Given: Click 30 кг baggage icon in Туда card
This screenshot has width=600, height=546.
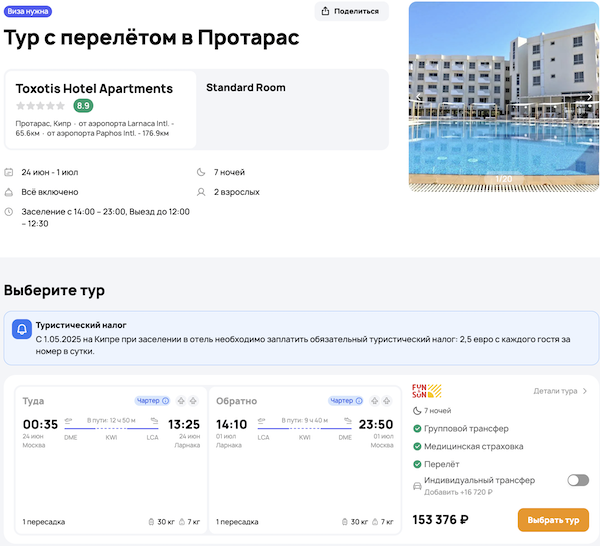Looking at the screenshot, I should [149, 522].
